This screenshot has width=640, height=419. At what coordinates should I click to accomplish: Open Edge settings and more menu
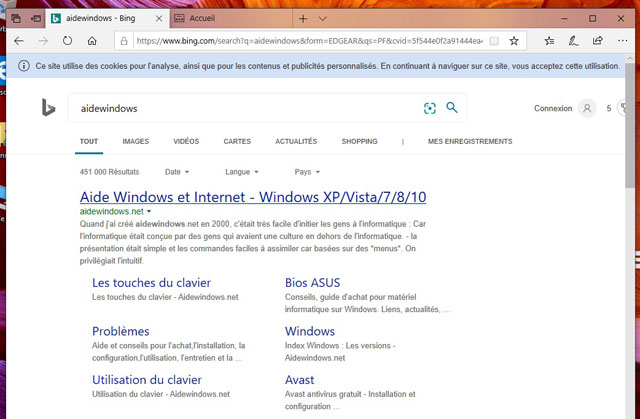[622, 41]
